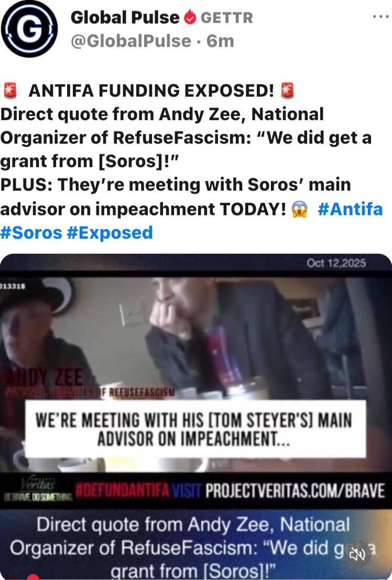Viewport: 392px width, 580px height.
Task: Click the red video progress scrubber dot
Action: 33,577
